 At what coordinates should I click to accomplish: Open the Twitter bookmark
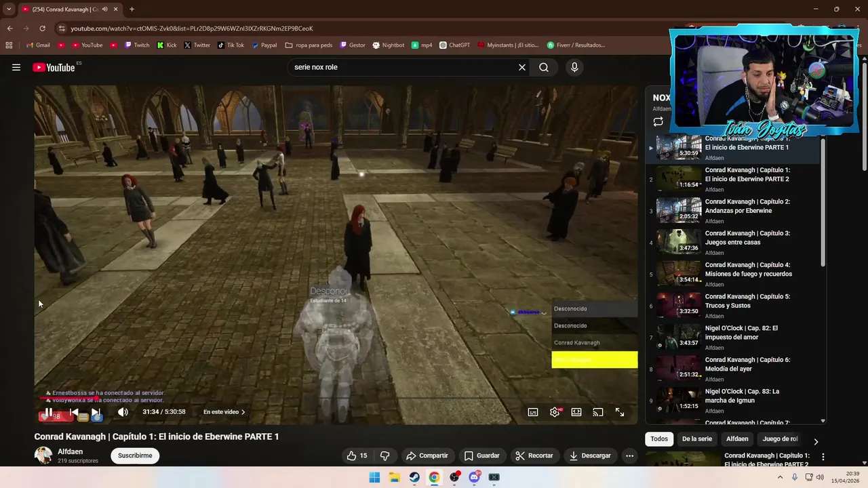point(197,45)
